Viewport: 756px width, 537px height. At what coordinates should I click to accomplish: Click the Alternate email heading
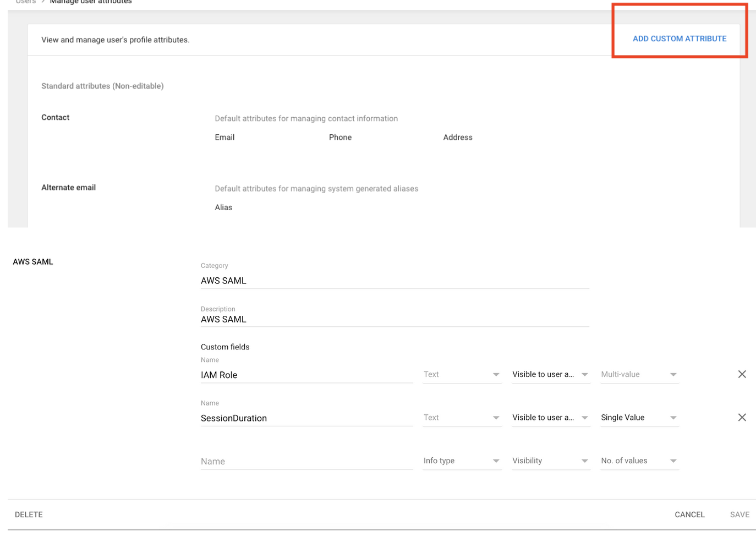point(68,188)
